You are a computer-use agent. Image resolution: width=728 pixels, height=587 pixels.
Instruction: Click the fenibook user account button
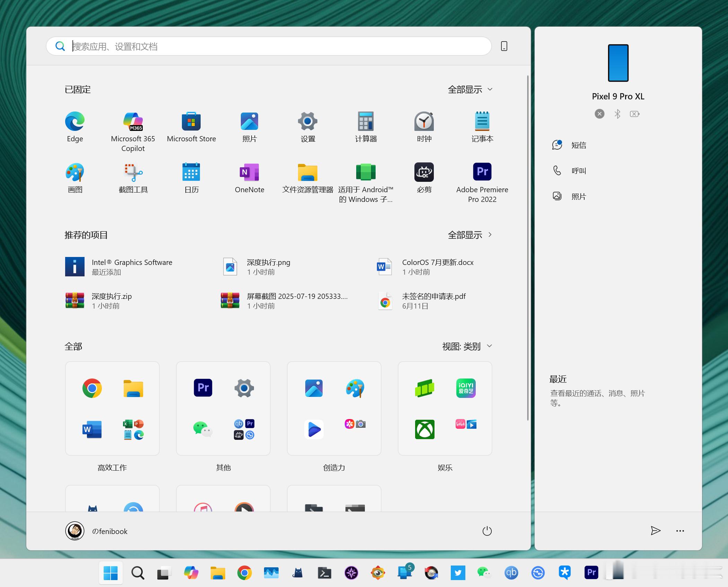(96, 531)
